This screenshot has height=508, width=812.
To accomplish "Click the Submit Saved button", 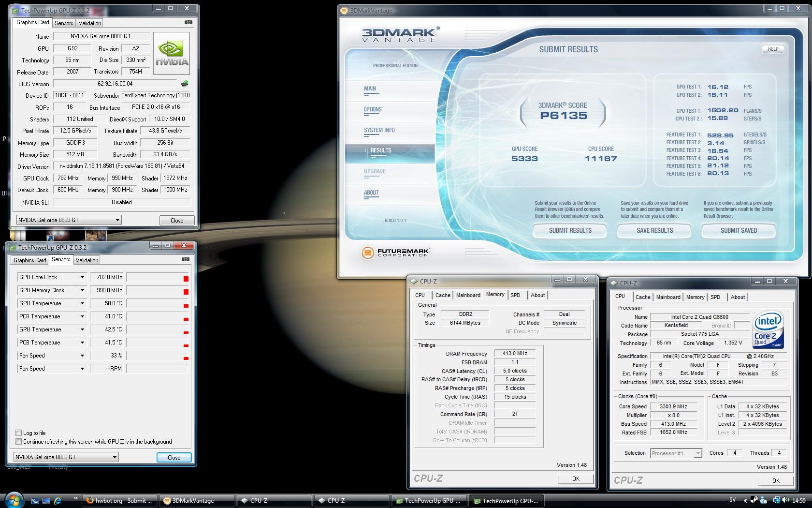I will coord(739,231).
